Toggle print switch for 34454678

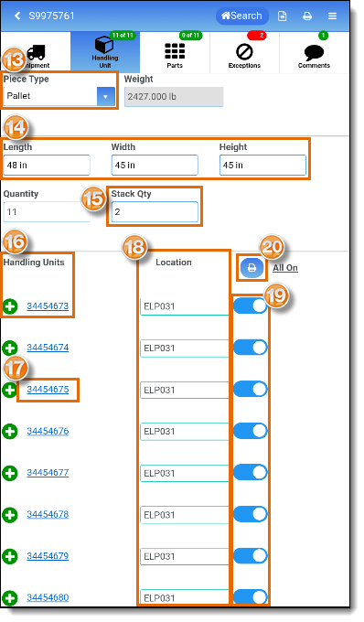click(251, 514)
